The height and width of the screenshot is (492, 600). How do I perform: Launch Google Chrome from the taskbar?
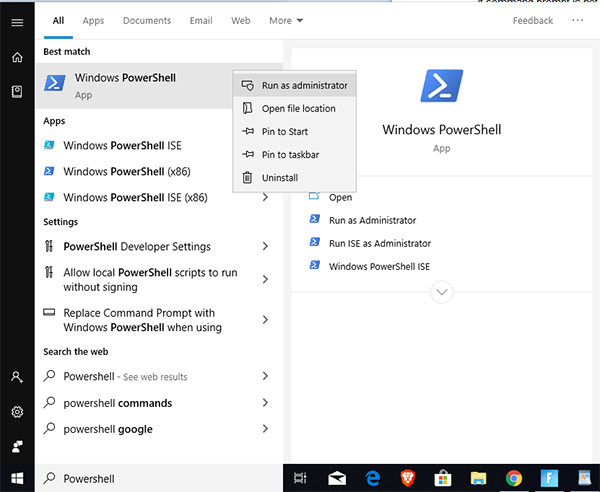[x=514, y=478]
